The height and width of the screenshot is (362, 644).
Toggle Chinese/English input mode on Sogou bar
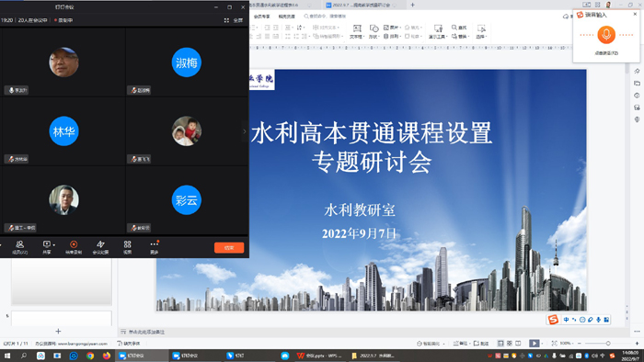(566, 320)
